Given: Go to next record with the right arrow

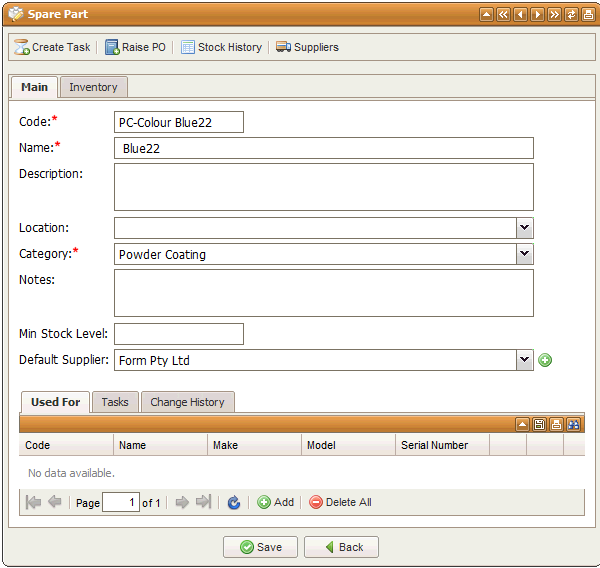Looking at the screenshot, I should coord(537,15).
